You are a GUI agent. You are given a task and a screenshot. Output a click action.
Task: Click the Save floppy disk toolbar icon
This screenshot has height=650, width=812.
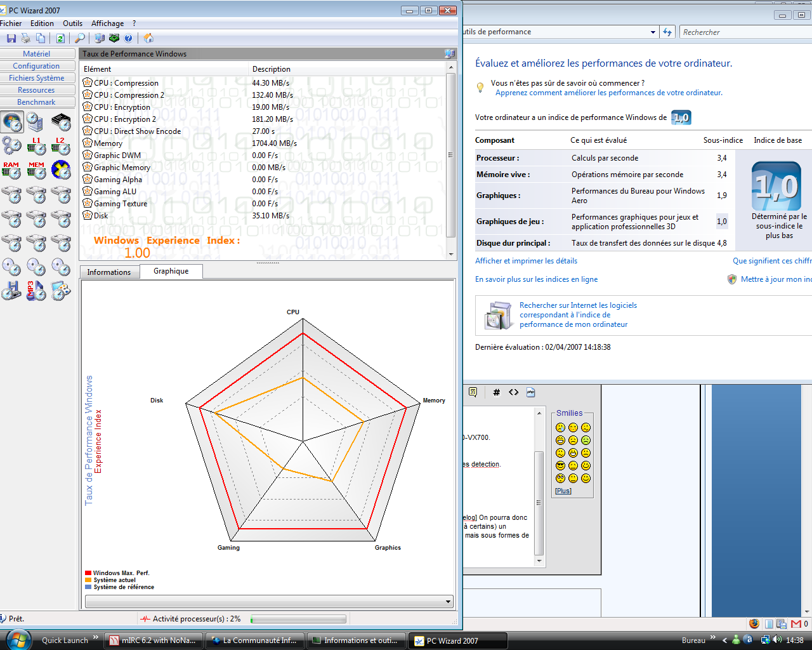tap(11, 38)
